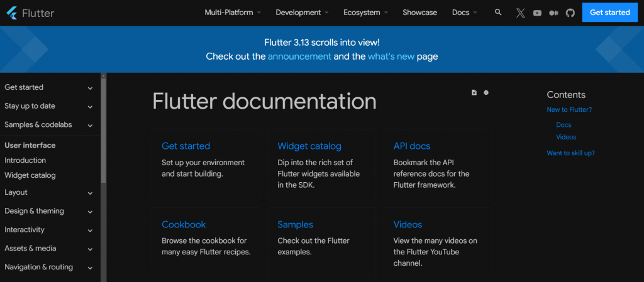Expand Navigation & routing section
Image resolution: width=644 pixels, height=282 pixels.
coord(49,268)
